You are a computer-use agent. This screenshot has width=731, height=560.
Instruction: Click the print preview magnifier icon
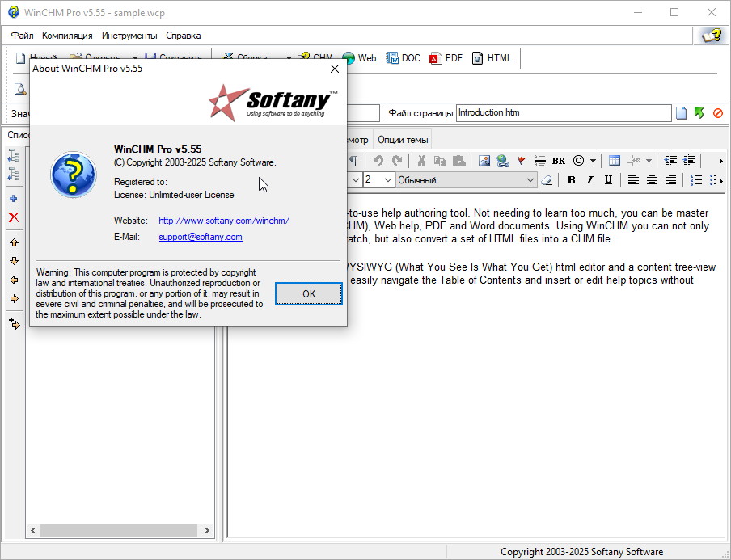(20, 89)
